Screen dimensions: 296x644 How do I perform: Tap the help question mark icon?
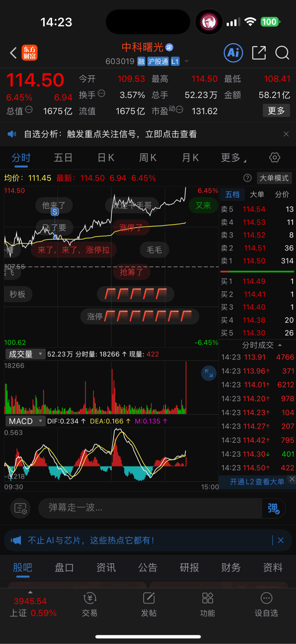247,178
